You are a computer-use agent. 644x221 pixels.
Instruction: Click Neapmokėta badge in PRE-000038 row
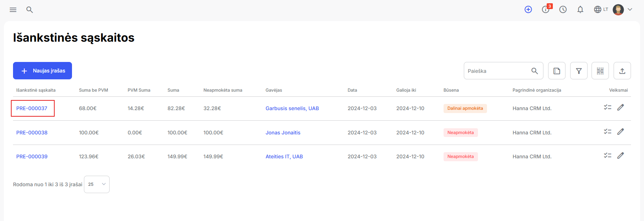pyautogui.click(x=461, y=133)
